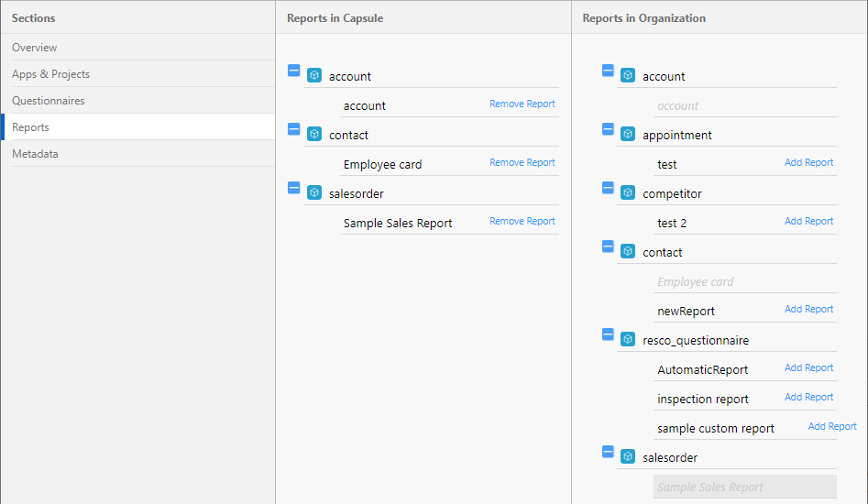
Task: Click the account entity icon in Capsule
Action: click(313, 76)
